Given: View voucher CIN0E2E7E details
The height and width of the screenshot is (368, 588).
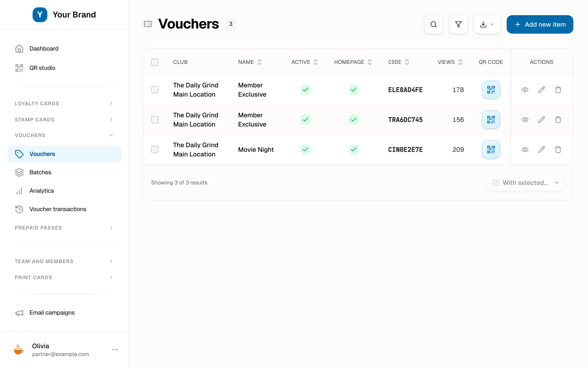Looking at the screenshot, I should click(525, 149).
